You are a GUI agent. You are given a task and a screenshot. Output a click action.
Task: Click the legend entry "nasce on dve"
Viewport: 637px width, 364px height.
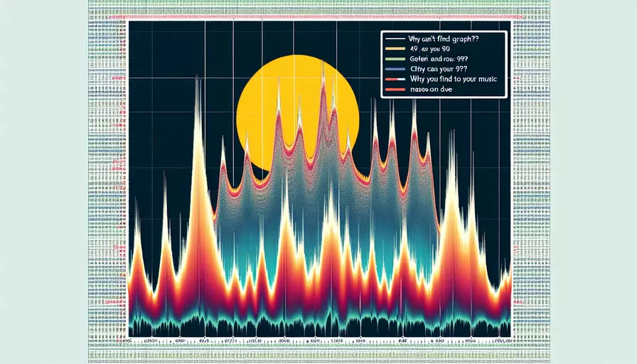click(431, 89)
